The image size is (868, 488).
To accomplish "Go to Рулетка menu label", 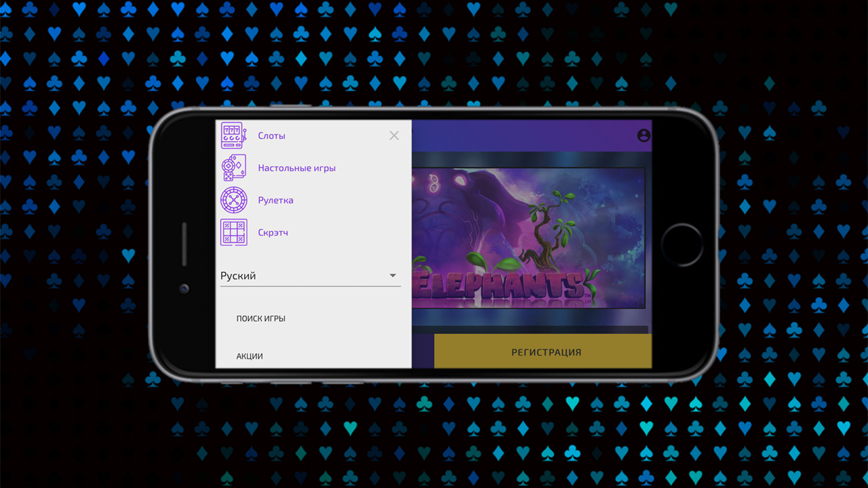I will [275, 201].
